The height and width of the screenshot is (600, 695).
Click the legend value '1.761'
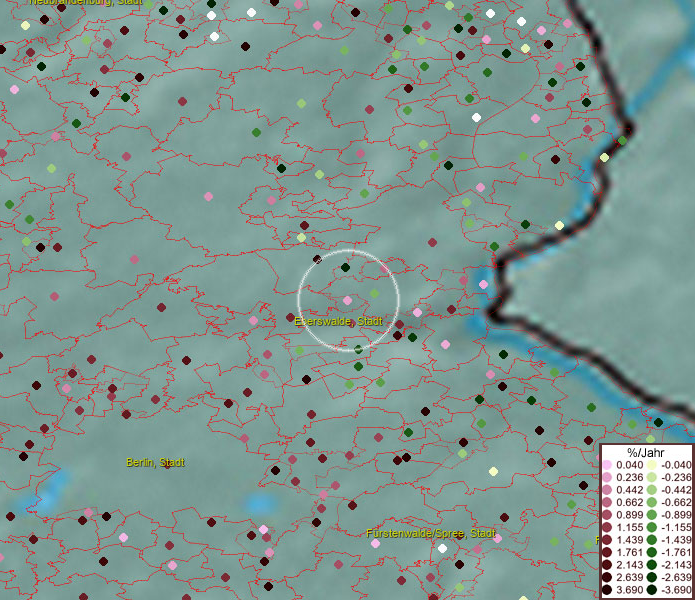[x=629, y=553]
